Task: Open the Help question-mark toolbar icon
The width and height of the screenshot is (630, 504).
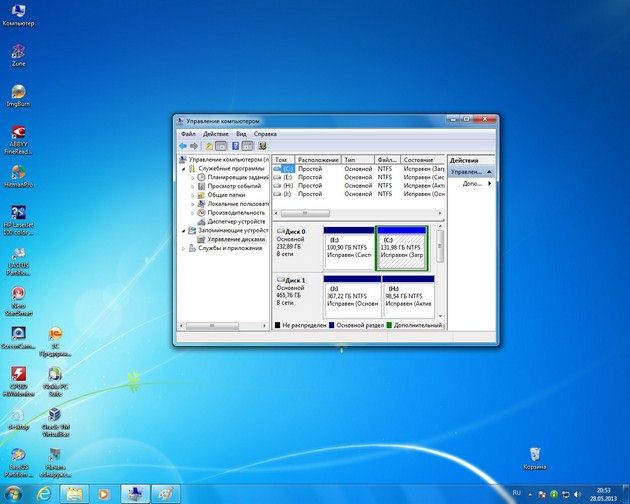Action: 235,146
